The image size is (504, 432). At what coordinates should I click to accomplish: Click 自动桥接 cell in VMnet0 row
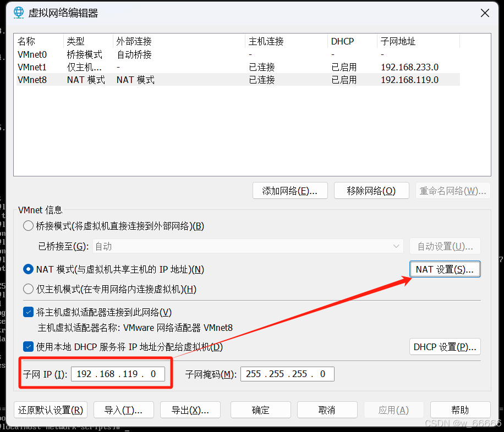pyautogui.click(x=134, y=54)
